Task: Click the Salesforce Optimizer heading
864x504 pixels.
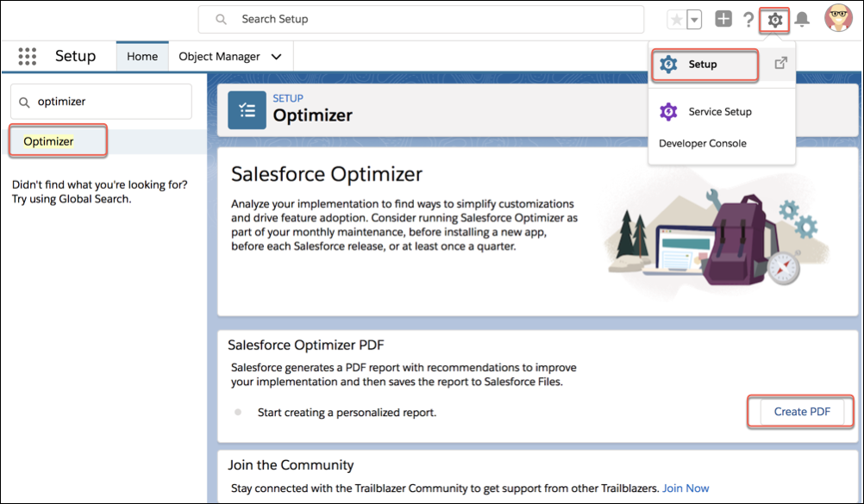Action: [327, 175]
